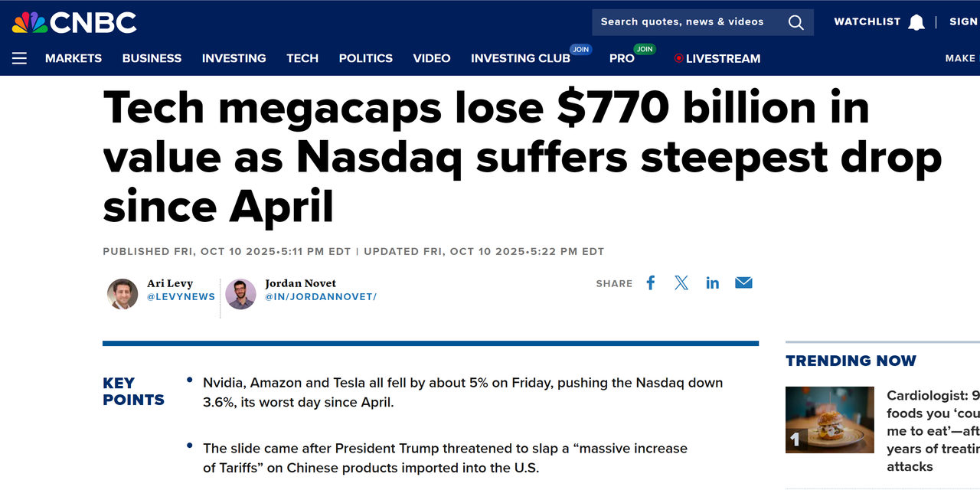Open the Investing menu
The height and width of the screenshot is (490, 980).
click(x=234, y=58)
